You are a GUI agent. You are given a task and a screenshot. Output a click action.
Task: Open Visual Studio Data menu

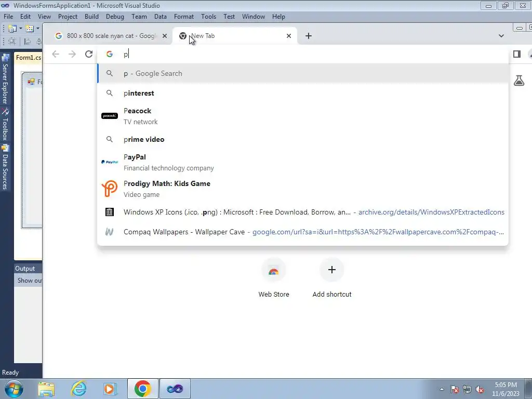click(161, 16)
